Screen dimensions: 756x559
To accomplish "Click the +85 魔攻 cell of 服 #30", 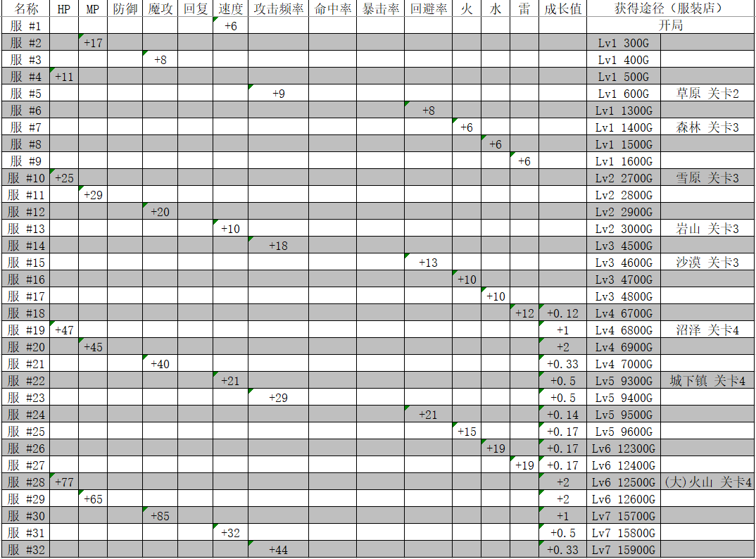I will click(x=160, y=515).
